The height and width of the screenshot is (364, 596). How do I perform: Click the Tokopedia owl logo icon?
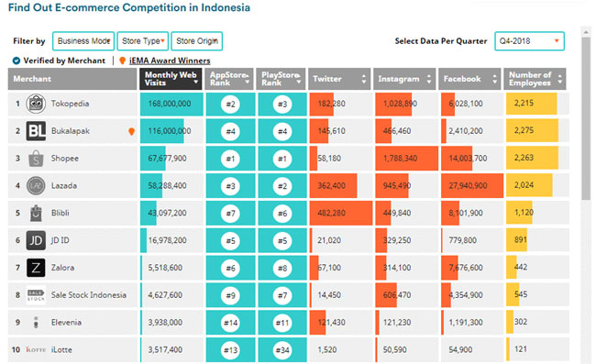[x=36, y=104]
